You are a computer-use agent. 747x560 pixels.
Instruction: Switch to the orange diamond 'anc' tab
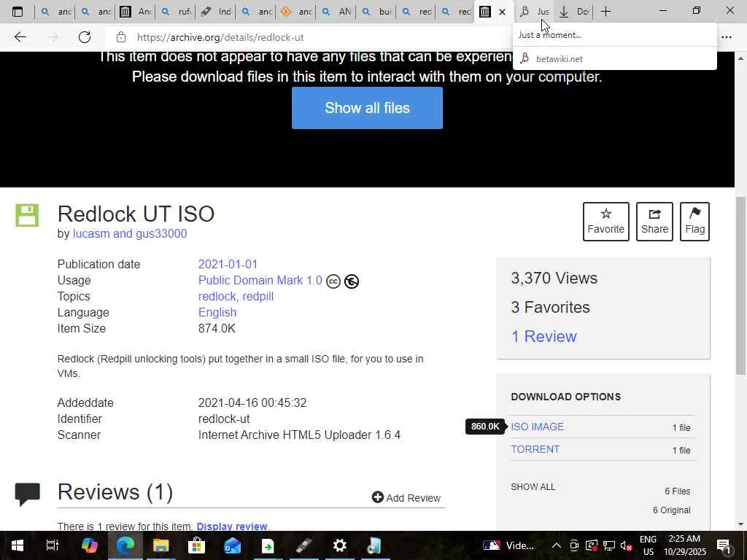point(295,12)
